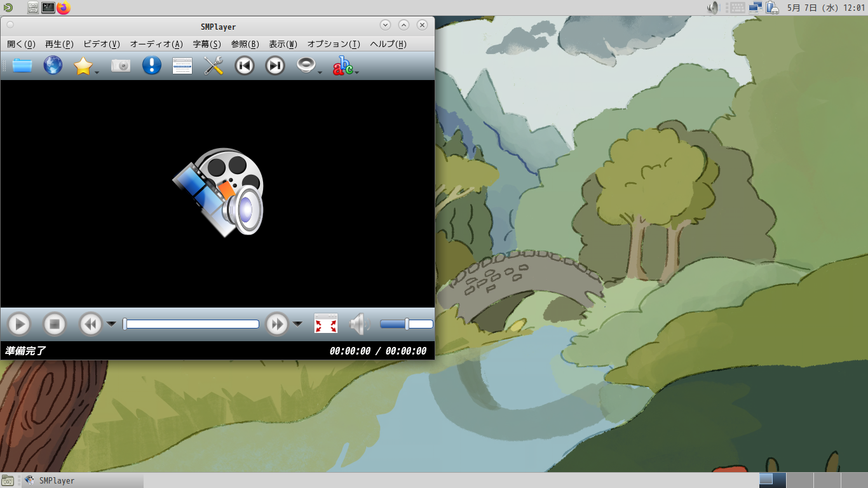This screenshot has width=868, height=488.
Task: Click the yellow star favorites icon
Action: tap(83, 65)
